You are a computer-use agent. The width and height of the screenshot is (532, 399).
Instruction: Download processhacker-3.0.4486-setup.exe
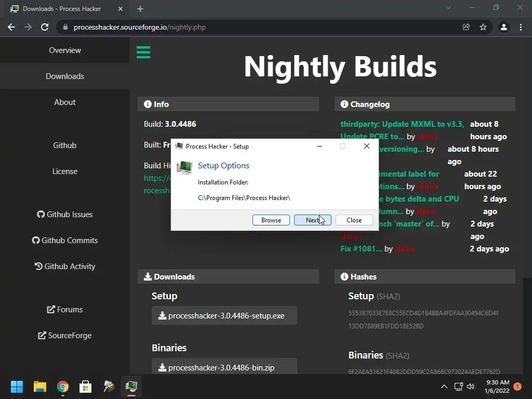click(x=224, y=315)
